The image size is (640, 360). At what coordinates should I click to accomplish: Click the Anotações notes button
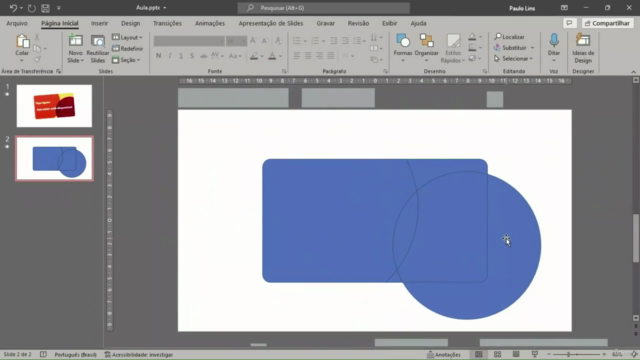(444, 355)
